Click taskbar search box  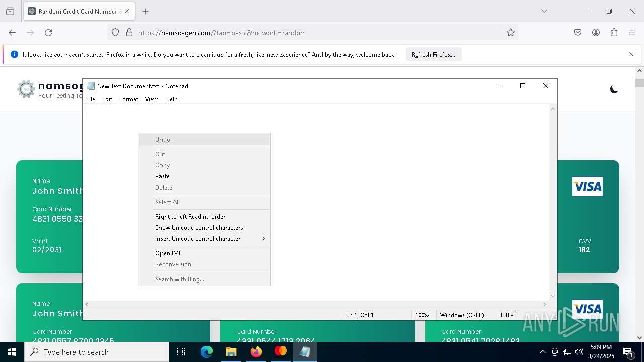tap(97, 352)
